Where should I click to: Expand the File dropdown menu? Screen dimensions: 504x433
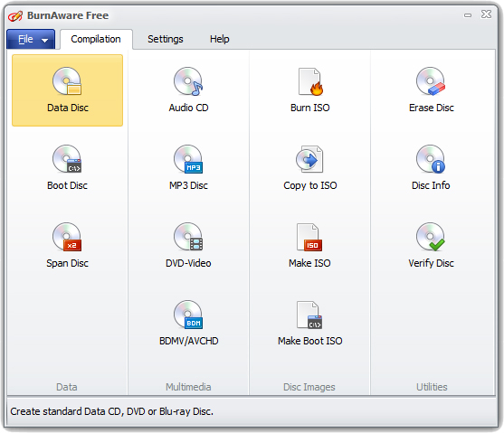point(31,39)
